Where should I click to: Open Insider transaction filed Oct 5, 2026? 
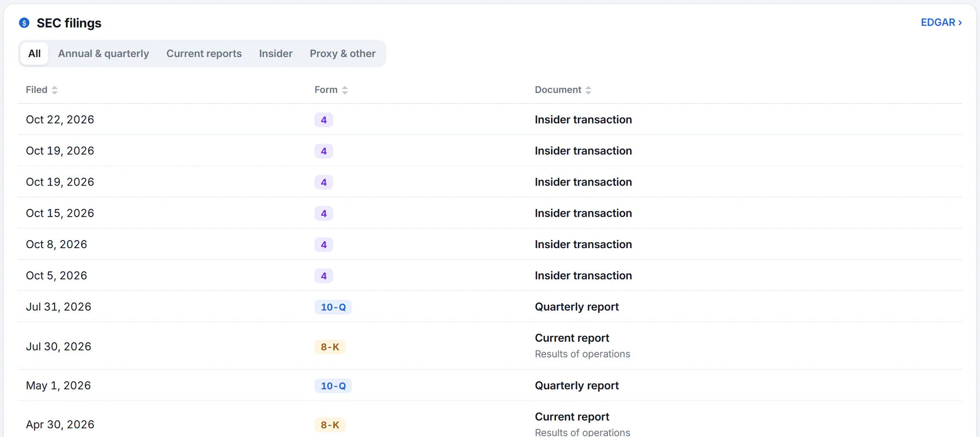pyautogui.click(x=583, y=276)
